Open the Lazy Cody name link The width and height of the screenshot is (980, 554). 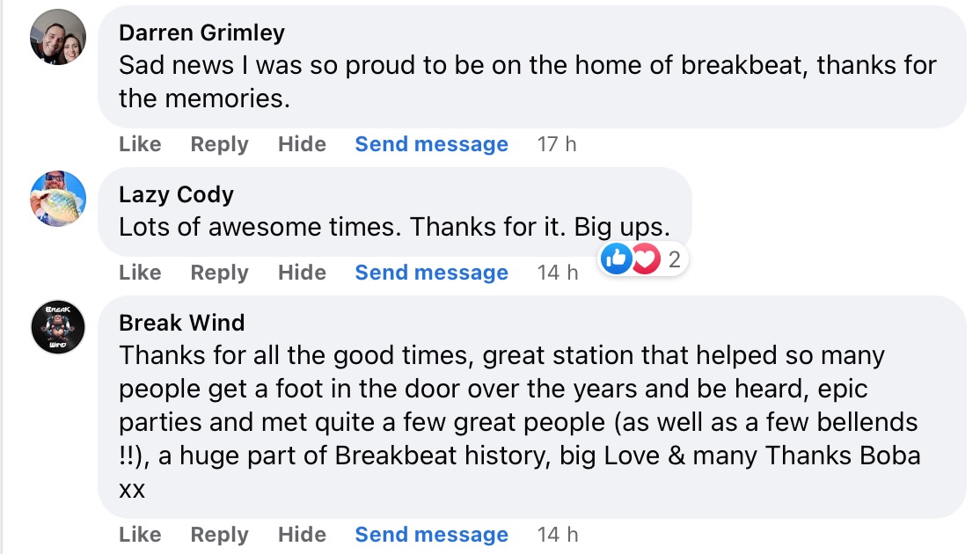176,194
